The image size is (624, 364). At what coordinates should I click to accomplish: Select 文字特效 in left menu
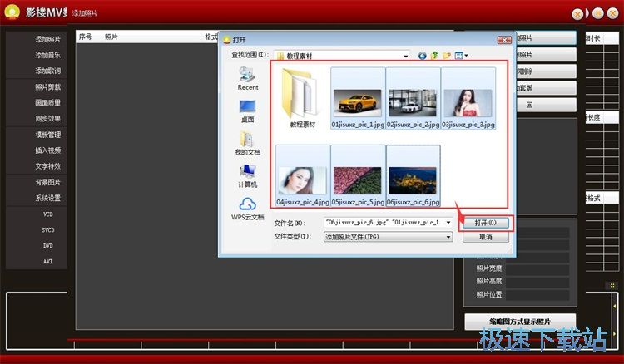(47, 166)
